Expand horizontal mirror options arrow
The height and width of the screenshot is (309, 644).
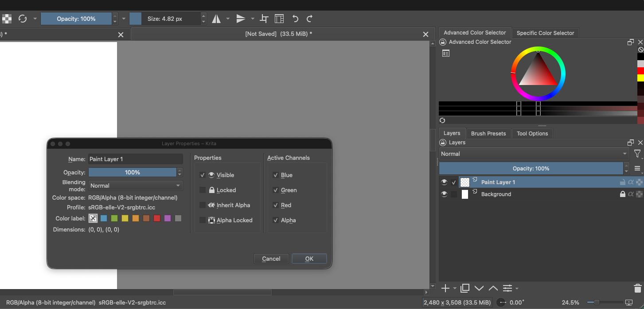228,19
